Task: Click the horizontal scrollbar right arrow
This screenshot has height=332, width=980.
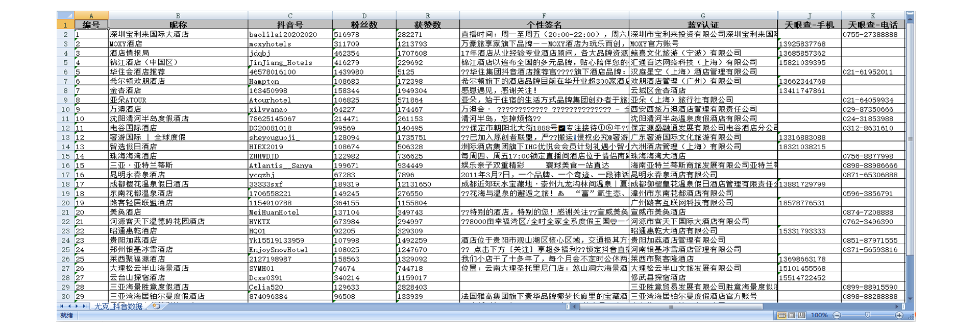Action: (897, 306)
